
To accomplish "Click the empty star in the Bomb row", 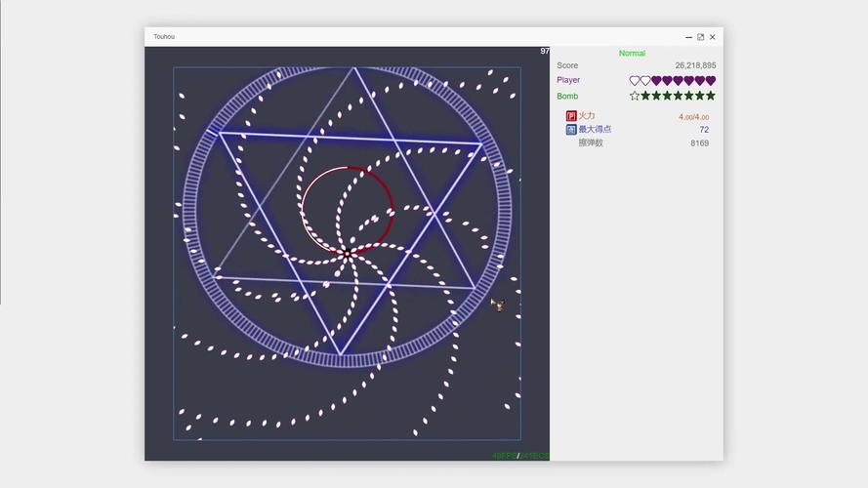I will click(x=635, y=96).
